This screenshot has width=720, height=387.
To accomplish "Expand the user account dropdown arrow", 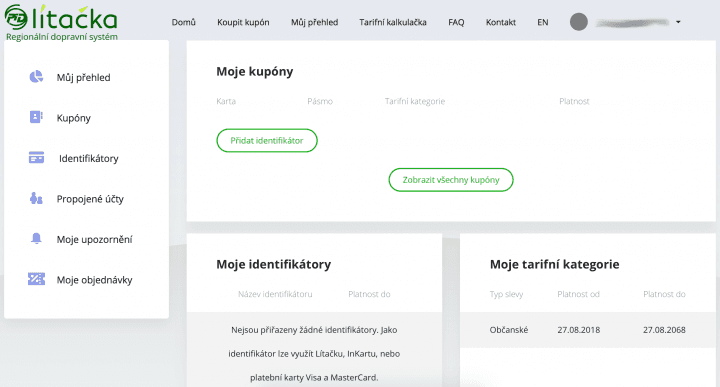I will pos(678,22).
